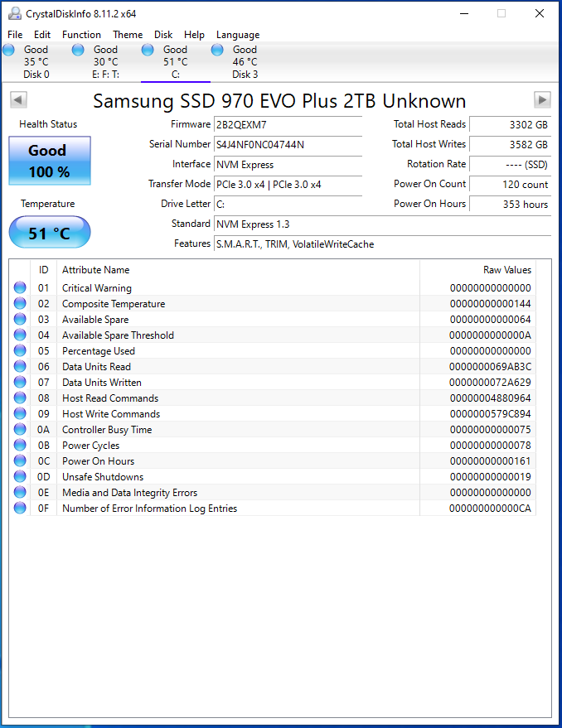This screenshot has width=562, height=728.
Task: Click the Interface field NVM Express
Action: pyautogui.click(x=288, y=164)
